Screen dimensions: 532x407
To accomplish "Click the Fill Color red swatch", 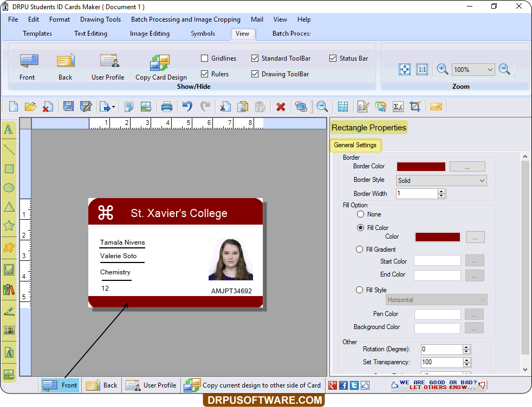I will point(438,237).
